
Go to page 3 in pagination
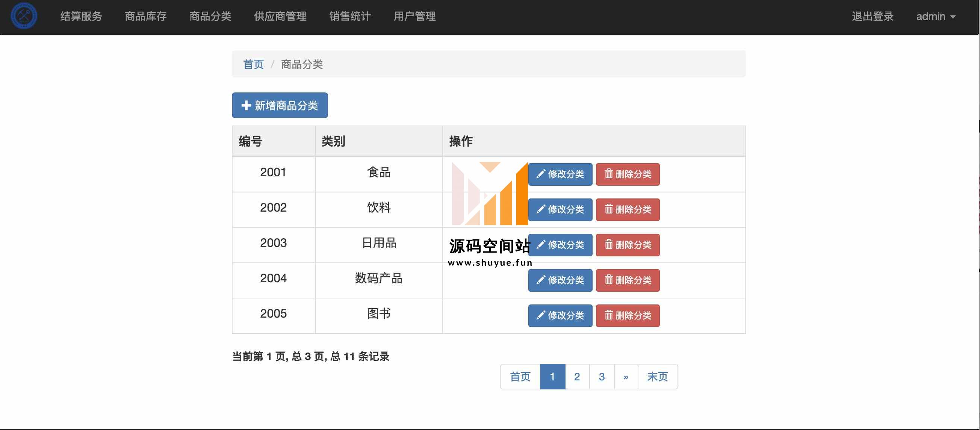tap(602, 377)
